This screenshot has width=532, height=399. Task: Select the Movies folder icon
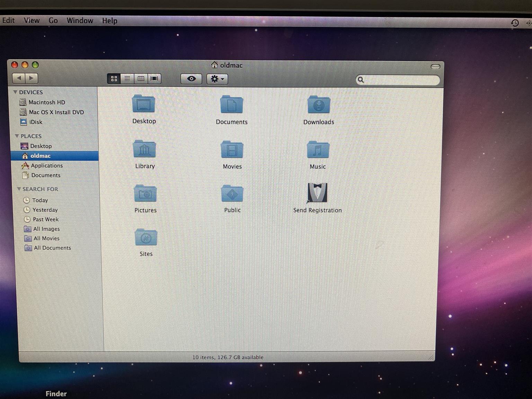(x=232, y=150)
